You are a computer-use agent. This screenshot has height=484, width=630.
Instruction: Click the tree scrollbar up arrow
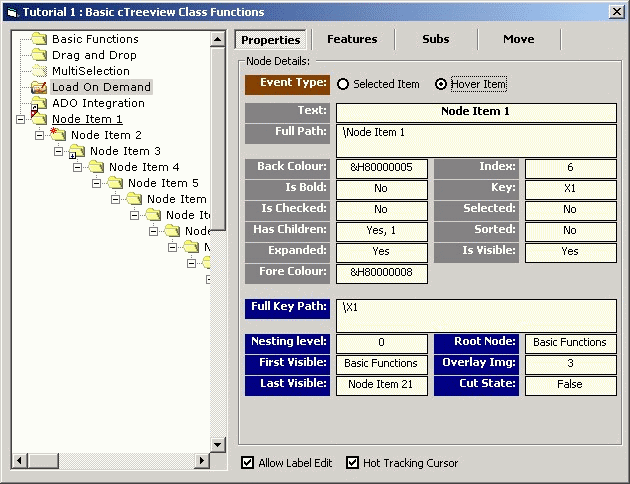pos(218,40)
